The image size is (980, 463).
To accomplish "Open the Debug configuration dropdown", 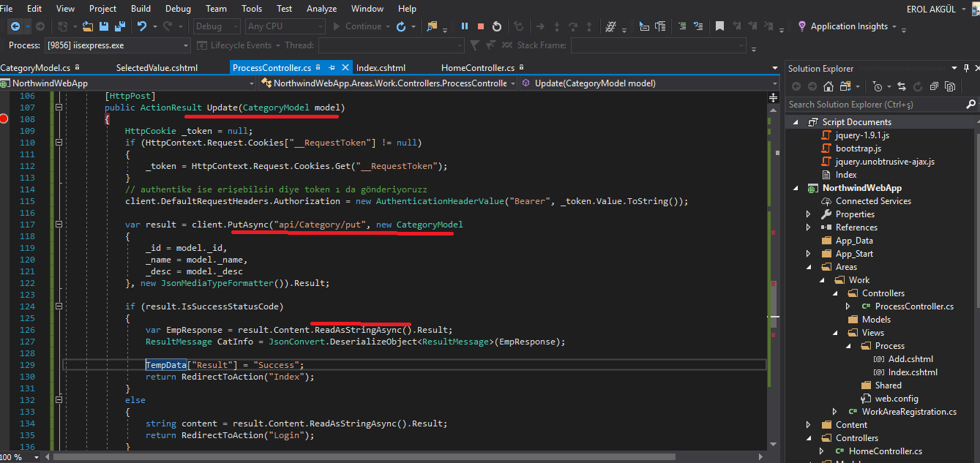I will 217,26.
